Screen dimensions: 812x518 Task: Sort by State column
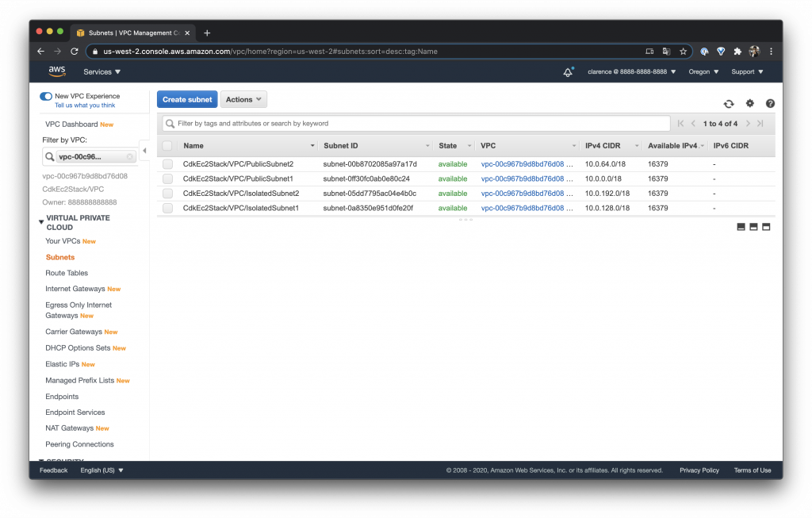tap(448, 145)
